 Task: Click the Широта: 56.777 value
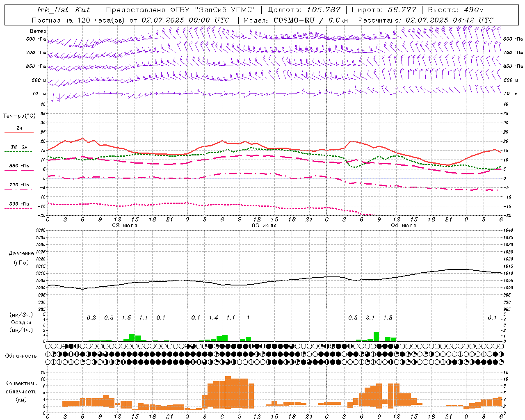[x=384, y=10]
